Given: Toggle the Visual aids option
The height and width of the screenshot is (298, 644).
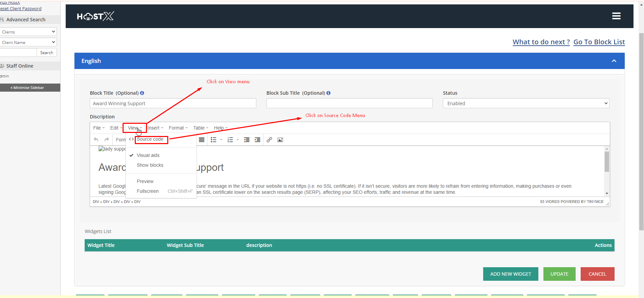Looking at the screenshot, I should click(148, 155).
